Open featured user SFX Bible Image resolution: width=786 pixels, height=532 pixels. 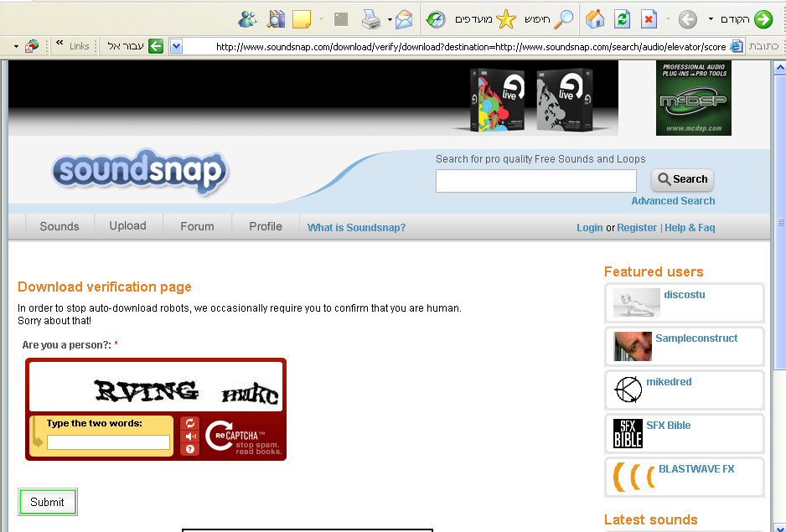coord(668,426)
